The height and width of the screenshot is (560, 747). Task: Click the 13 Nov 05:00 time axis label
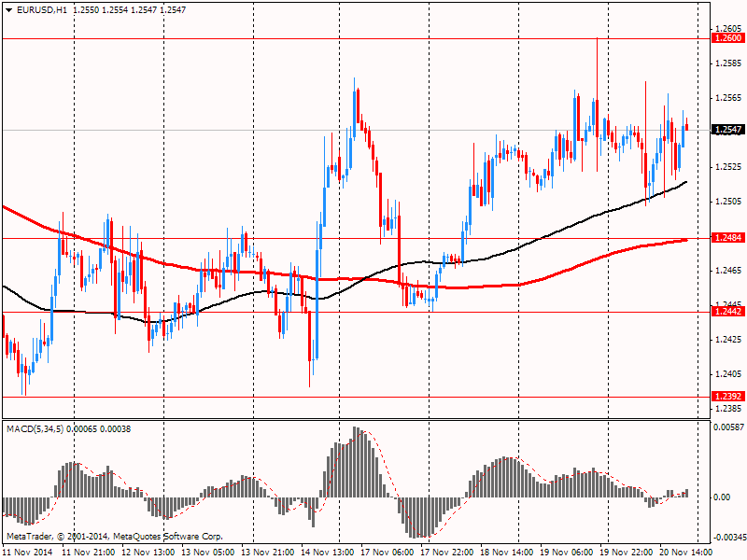point(208,553)
